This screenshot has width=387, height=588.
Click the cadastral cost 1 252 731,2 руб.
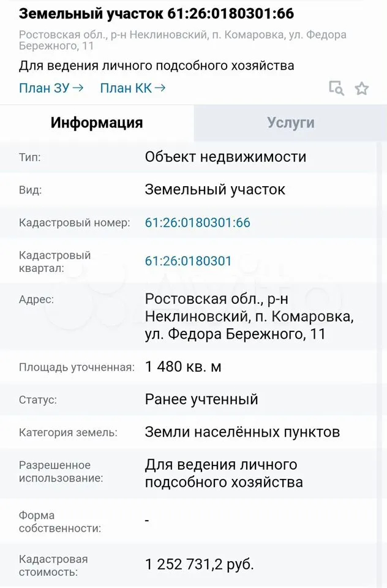200,564
